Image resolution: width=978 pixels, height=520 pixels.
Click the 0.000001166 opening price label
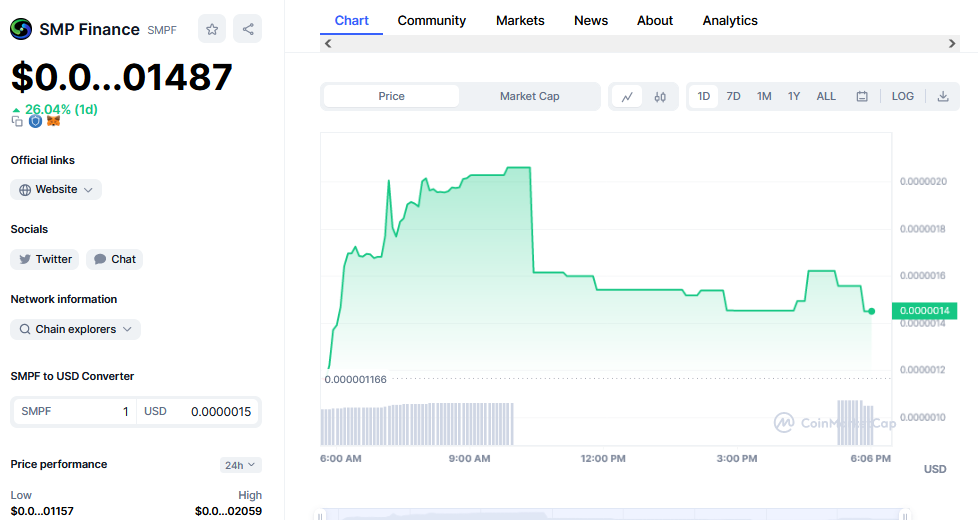[356, 379]
